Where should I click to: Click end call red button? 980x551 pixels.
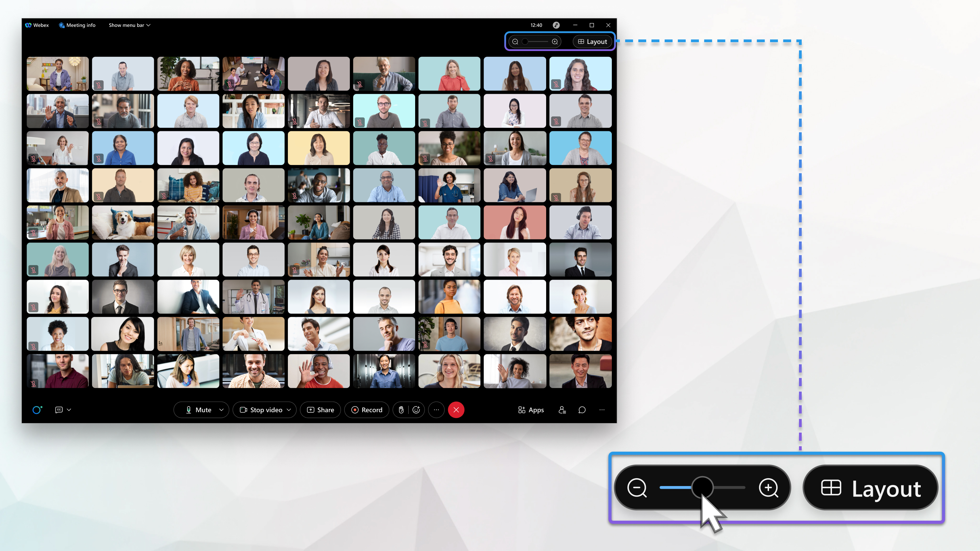click(456, 410)
